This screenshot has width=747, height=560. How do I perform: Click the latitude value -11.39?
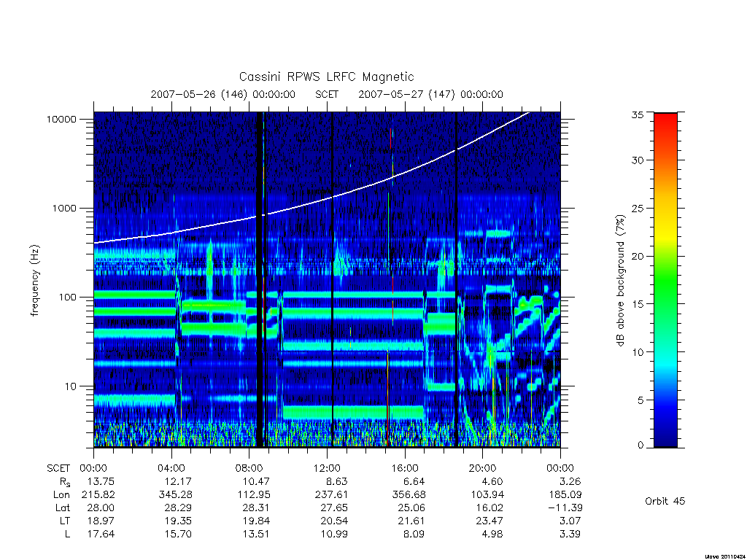coord(565,507)
